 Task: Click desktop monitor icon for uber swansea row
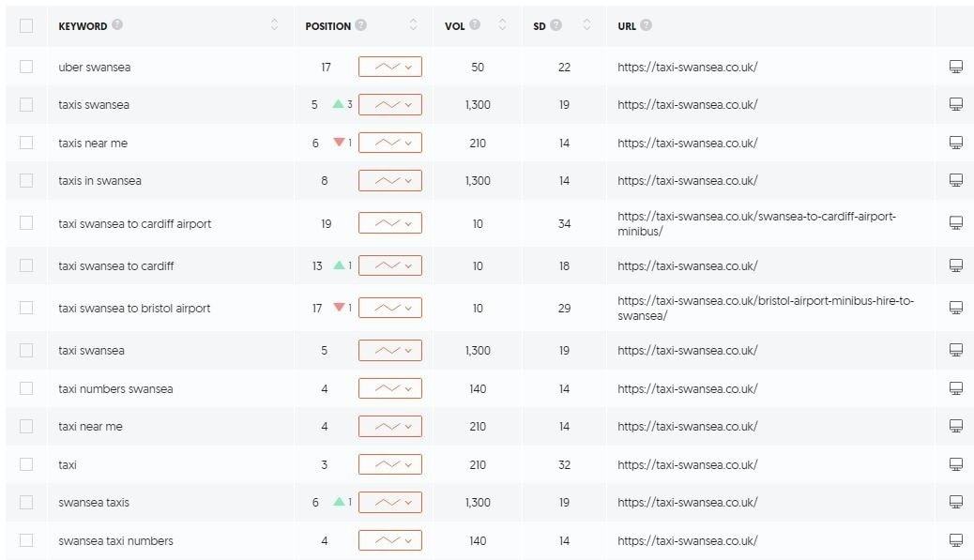pos(956,67)
